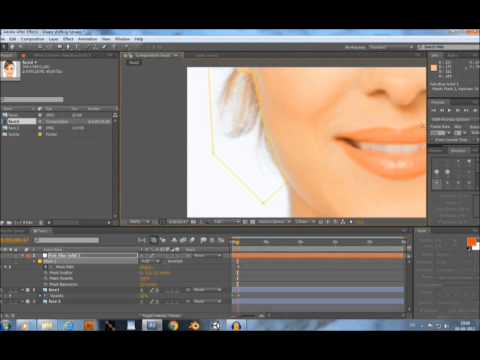Open the Layer menu
This screenshot has width=480, height=360.
click(53, 39)
